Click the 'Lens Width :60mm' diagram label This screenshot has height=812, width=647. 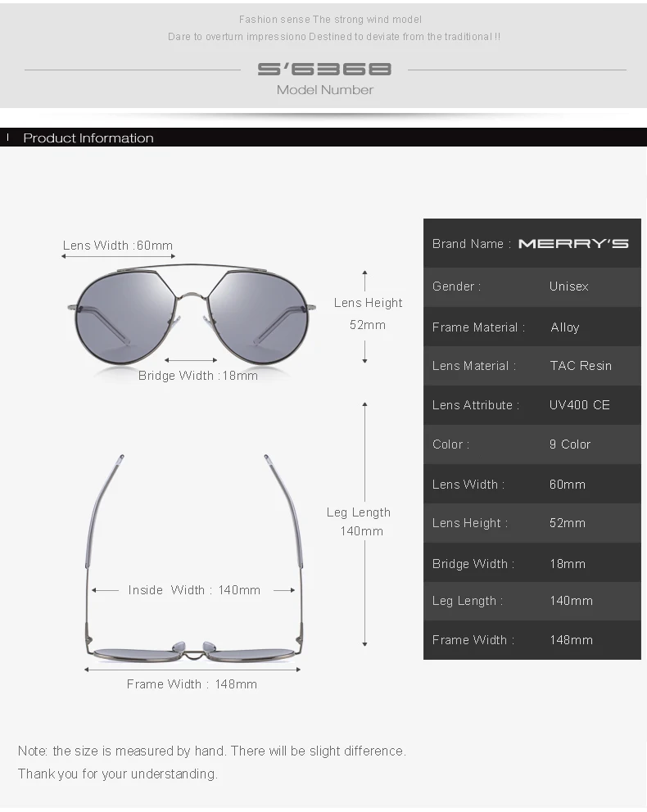click(118, 246)
